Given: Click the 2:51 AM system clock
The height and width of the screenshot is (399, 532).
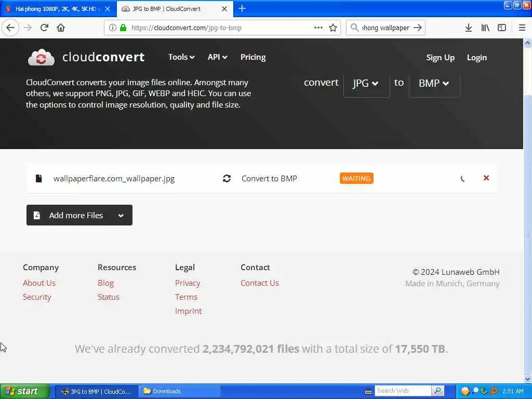Looking at the screenshot, I should [x=513, y=391].
